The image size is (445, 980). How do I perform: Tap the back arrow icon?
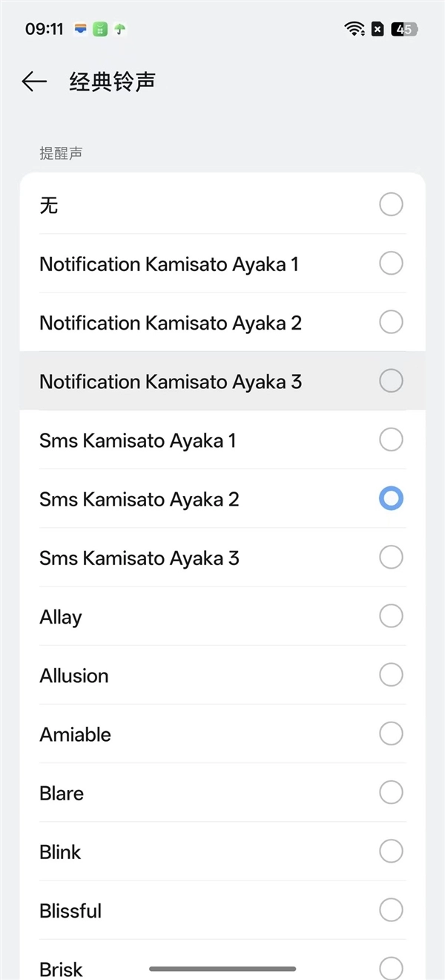pos(34,82)
